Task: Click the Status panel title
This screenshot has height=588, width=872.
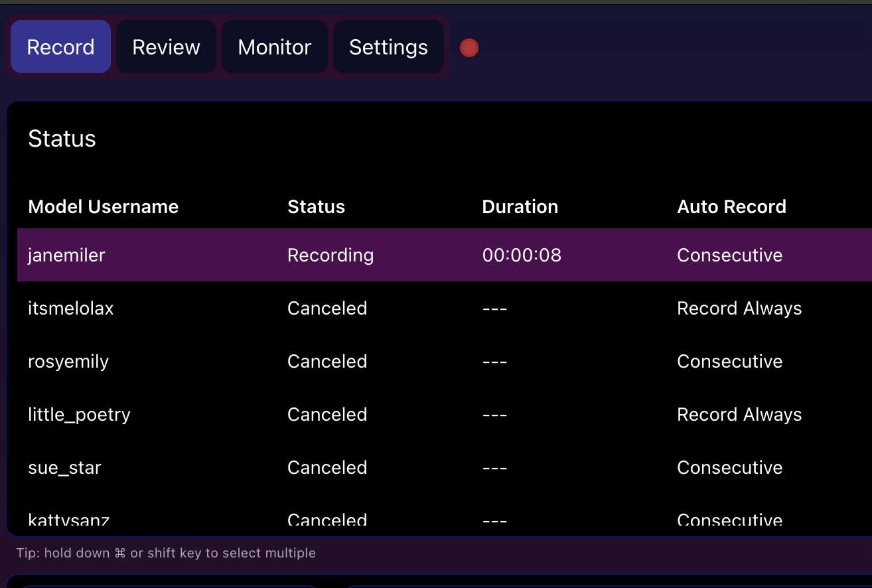Action: coord(62,138)
